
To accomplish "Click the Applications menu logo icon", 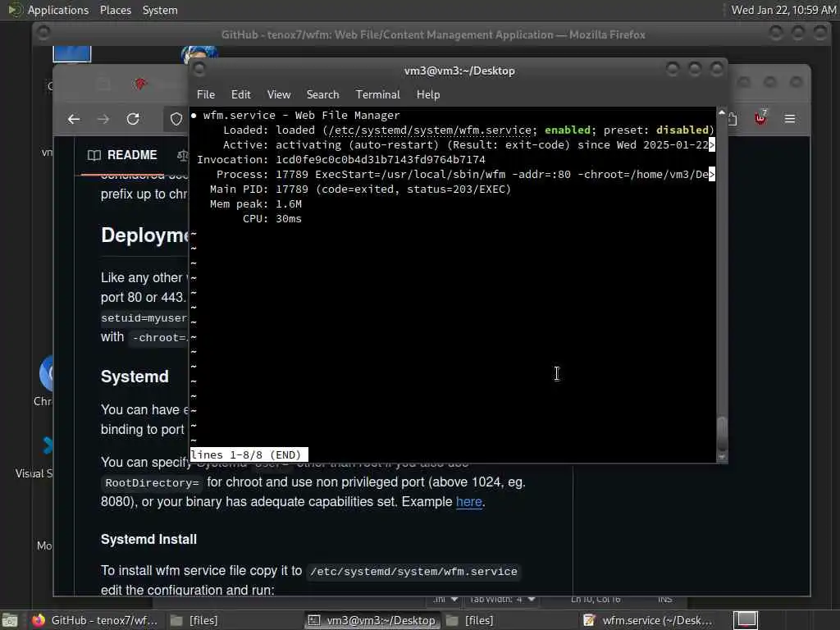I will point(15,10).
